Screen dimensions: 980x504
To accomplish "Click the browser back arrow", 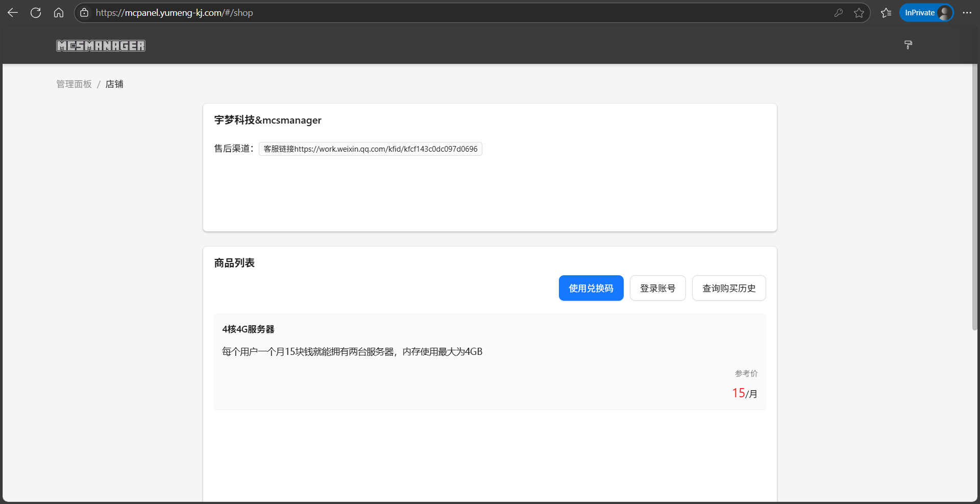I will point(13,13).
